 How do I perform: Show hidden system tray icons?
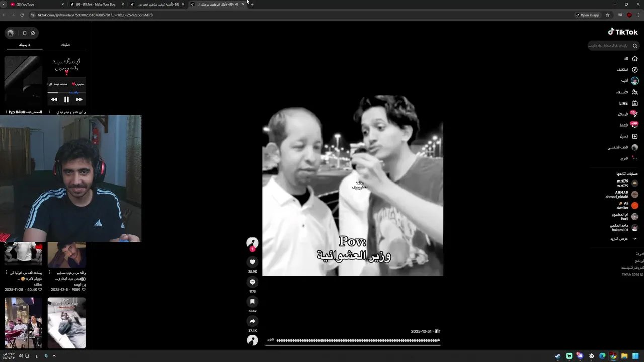tap(54, 356)
